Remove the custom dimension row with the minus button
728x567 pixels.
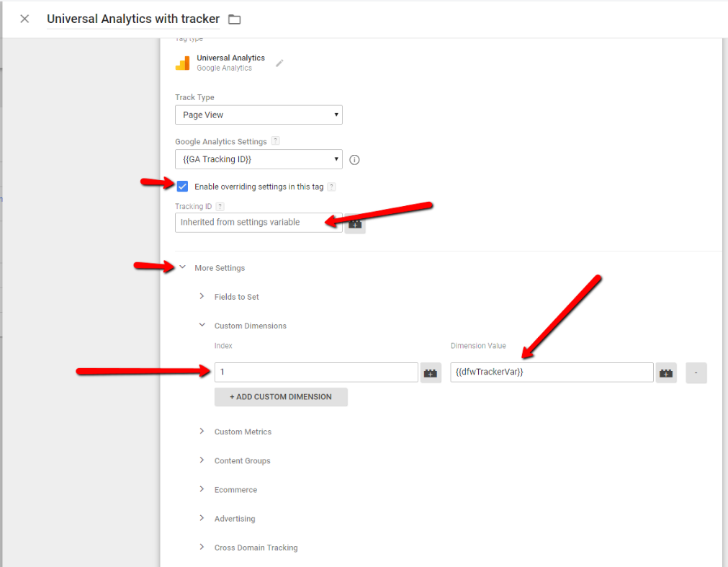[696, 373]
